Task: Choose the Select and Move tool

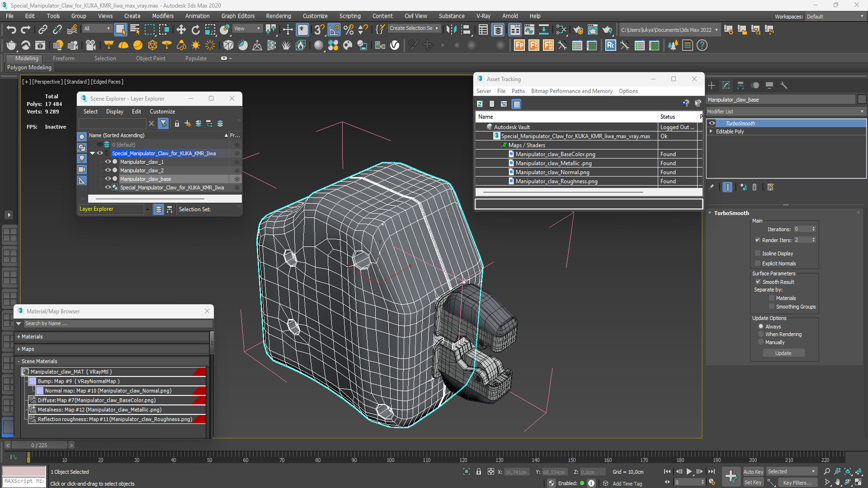Action: click(x=181, y=30)
